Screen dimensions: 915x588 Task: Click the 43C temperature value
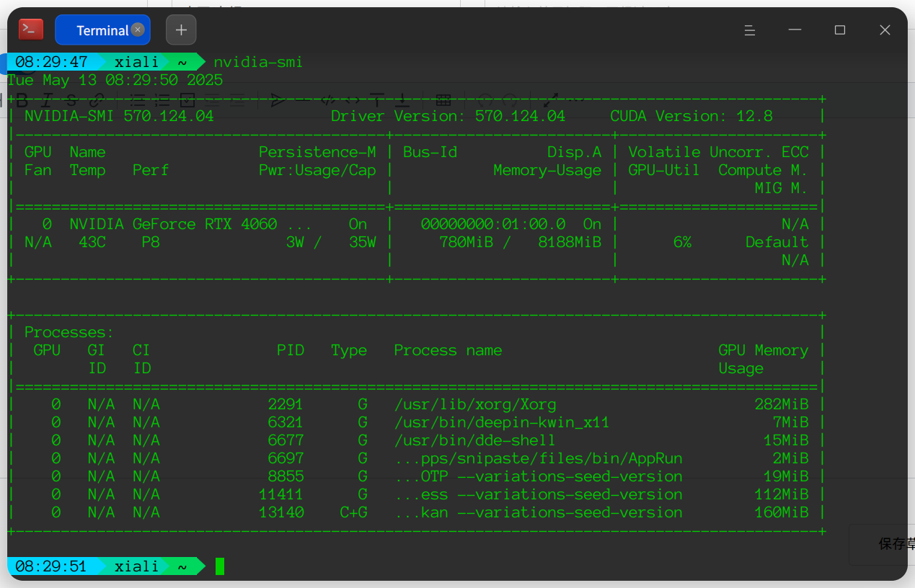click(92, 242)
